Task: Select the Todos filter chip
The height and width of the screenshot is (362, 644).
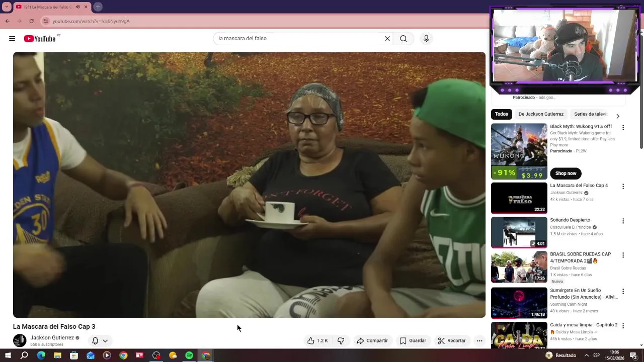Action: click(x=502, y=114)
